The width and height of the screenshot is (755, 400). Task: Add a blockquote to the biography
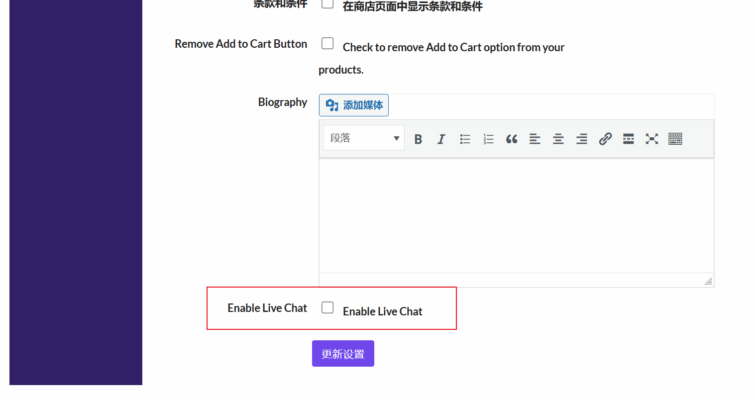click(511, 139)
